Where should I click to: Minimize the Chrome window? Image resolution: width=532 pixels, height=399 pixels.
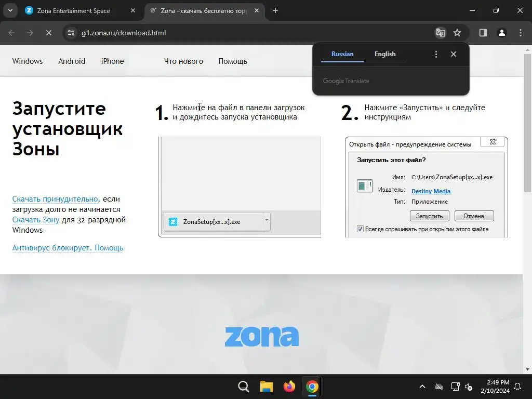tap(472, 10)
